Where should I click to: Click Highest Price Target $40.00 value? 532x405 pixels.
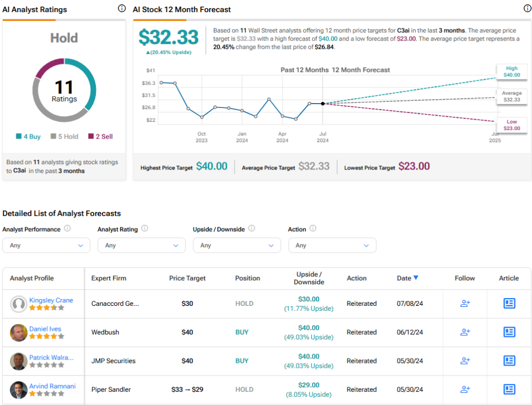[212, 166]
